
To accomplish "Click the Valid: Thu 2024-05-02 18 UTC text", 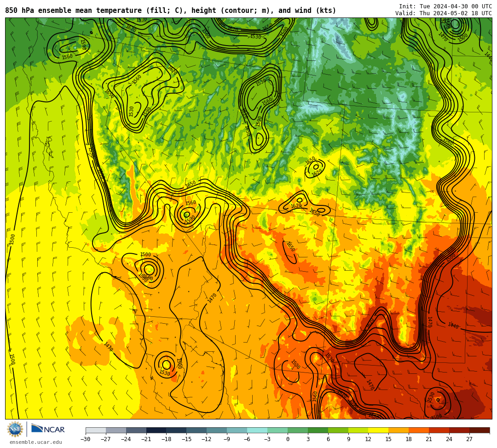I will [444, 13].
